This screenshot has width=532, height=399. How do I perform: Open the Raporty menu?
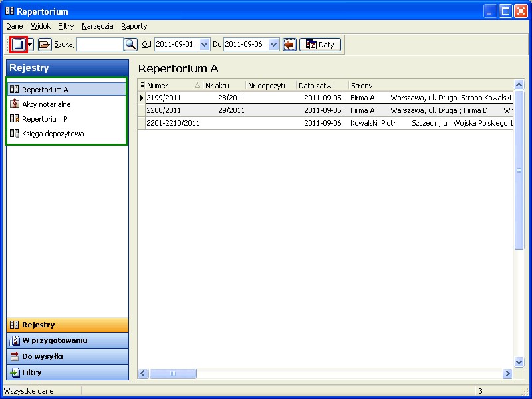[134, 26]
